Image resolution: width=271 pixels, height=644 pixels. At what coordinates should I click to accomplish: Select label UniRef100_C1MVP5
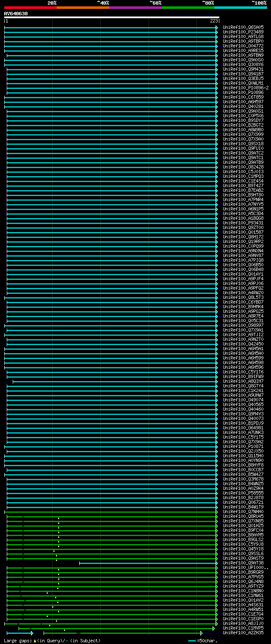pos(243,628)
